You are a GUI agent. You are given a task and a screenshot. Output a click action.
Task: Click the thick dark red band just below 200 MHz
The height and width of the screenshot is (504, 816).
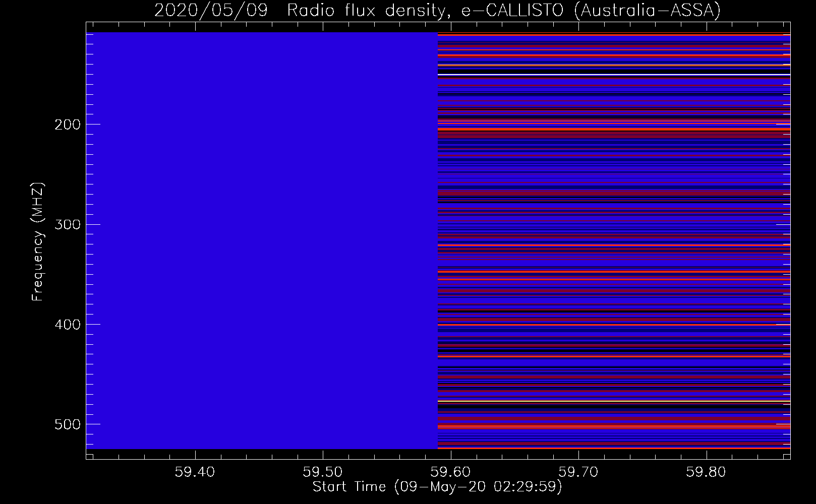click(x=614, y=135)
